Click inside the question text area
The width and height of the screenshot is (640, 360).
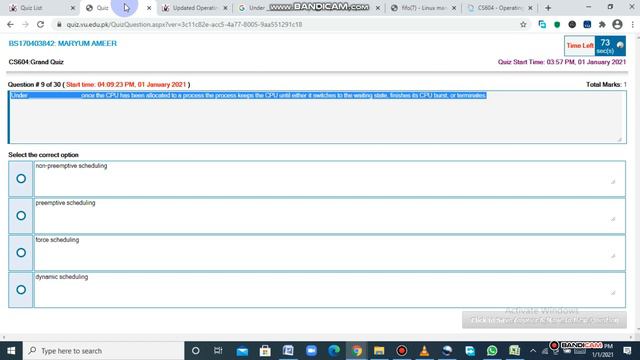tap(317, 117)
